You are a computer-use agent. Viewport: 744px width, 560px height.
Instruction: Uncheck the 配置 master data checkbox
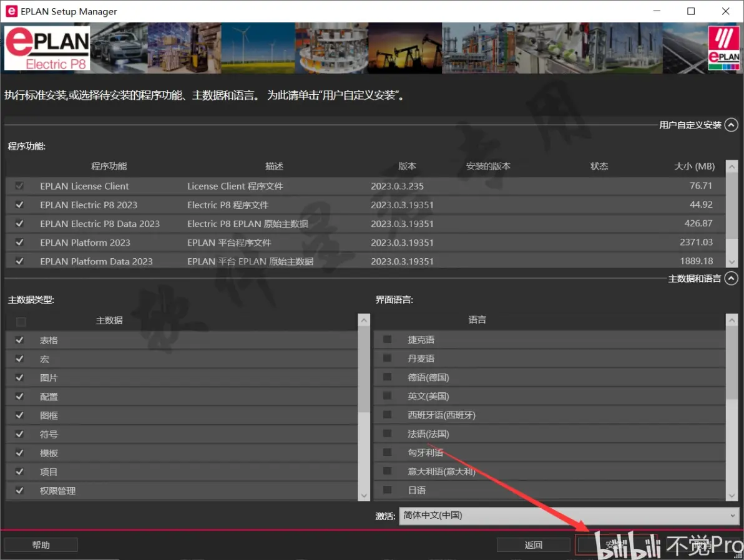[19, 397]
